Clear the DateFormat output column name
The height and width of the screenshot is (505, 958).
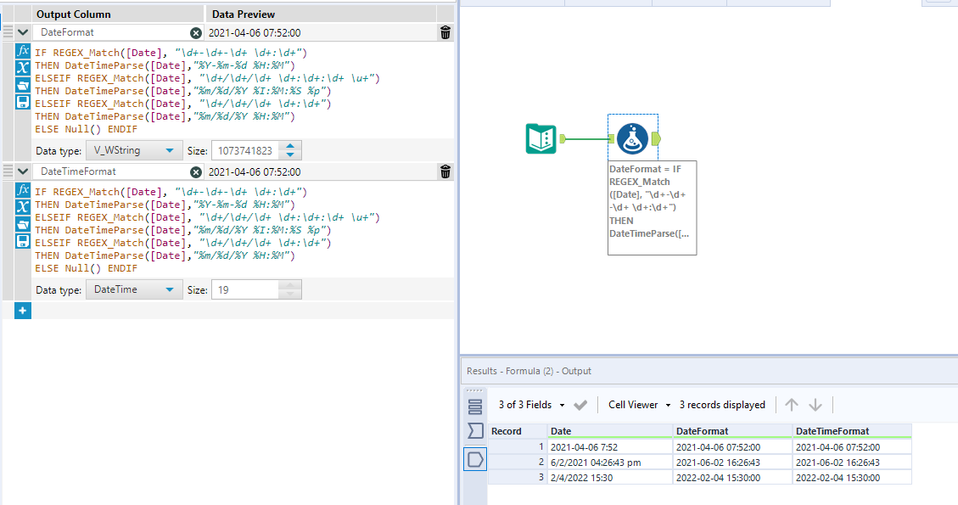point(196,33)
